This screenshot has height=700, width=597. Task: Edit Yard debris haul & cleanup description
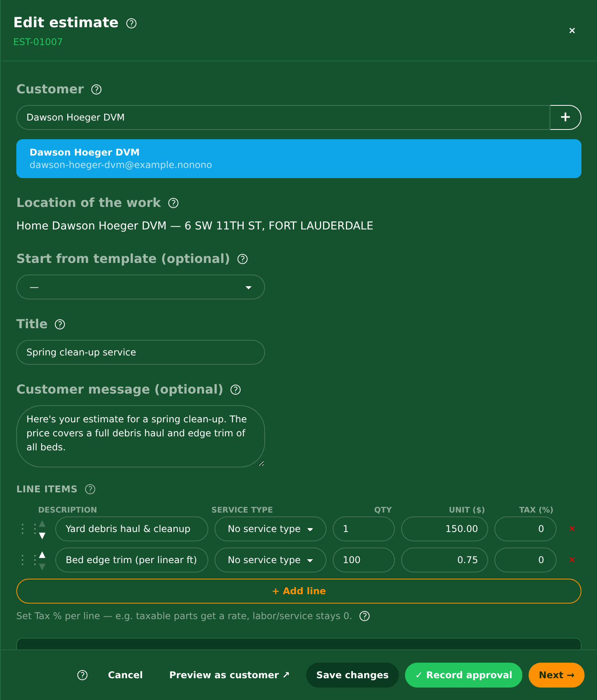[132, 529]
